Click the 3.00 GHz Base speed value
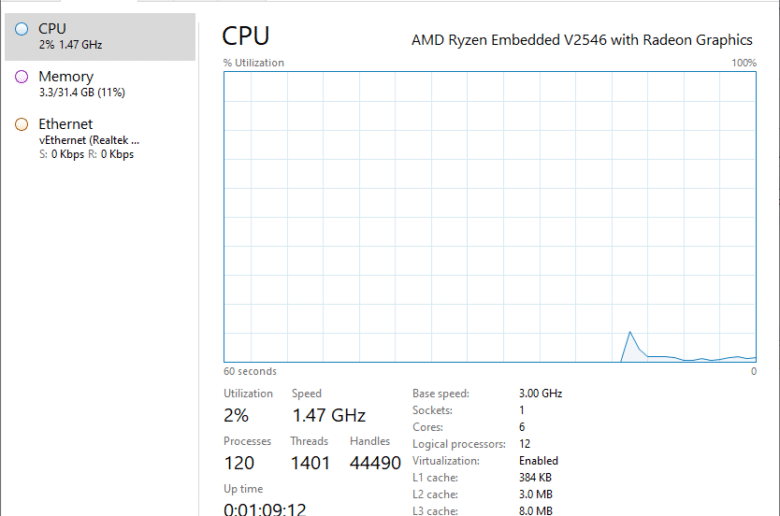Viewport: 780px width, 516px height. (541, 394)
